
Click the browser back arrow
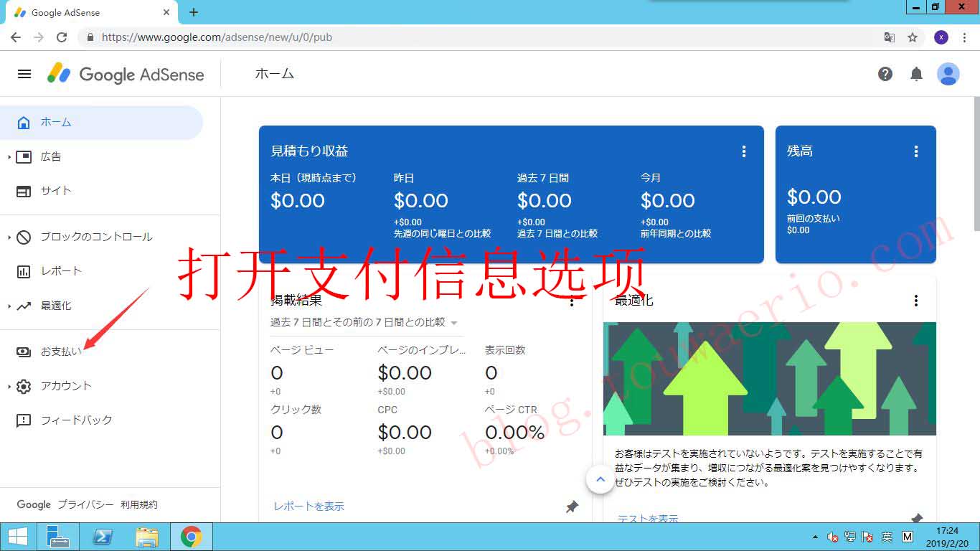coord(16,37)
